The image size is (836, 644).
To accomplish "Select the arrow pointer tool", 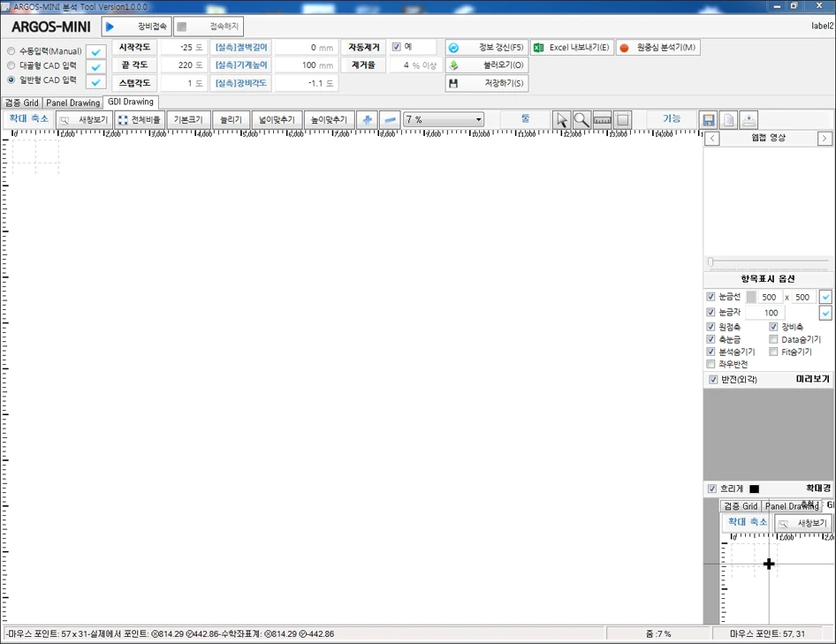I will 561,120.
